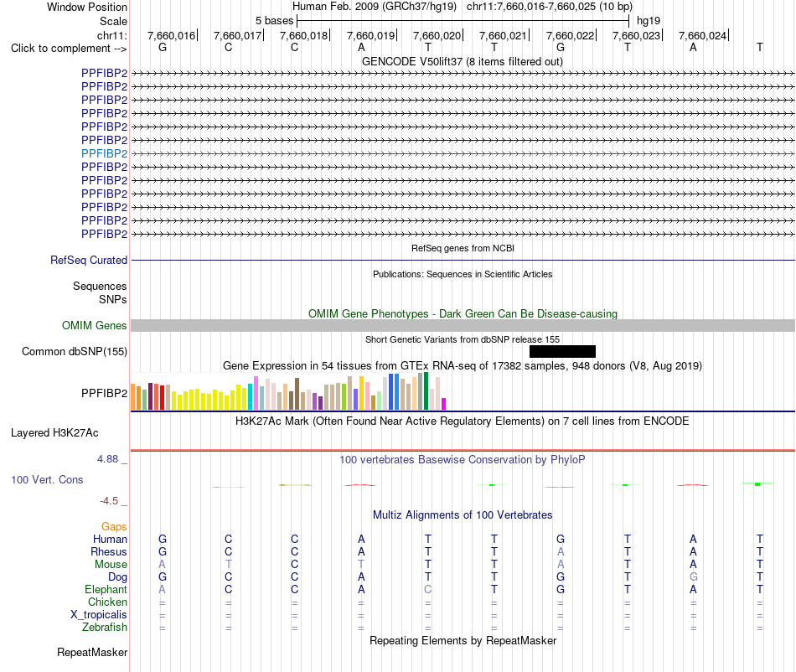The height and width of the screenshot is (672, 796).
Task: Click the Window Position label
Action: (87, 7)
